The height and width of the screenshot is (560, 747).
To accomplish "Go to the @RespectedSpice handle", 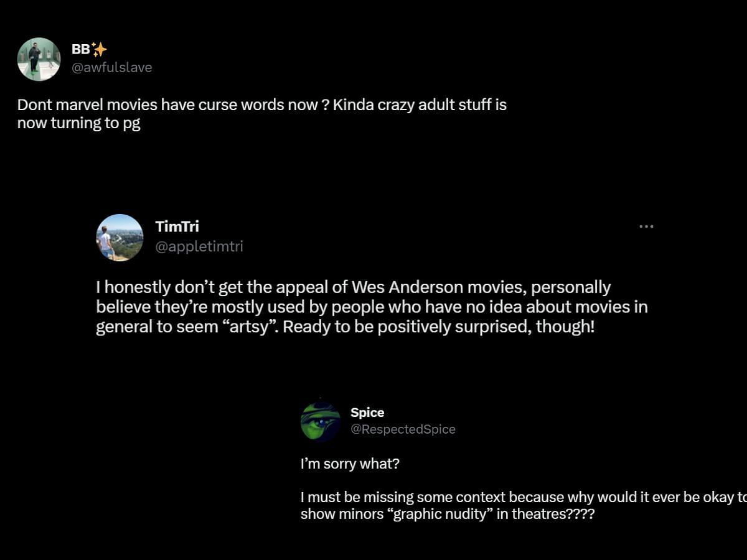I will [403, 429].
